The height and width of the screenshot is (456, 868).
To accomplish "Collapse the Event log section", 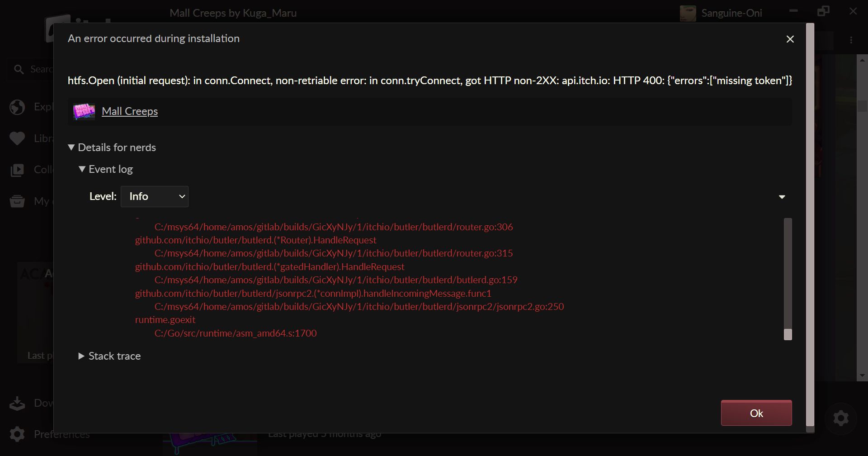I will [82, 169].
